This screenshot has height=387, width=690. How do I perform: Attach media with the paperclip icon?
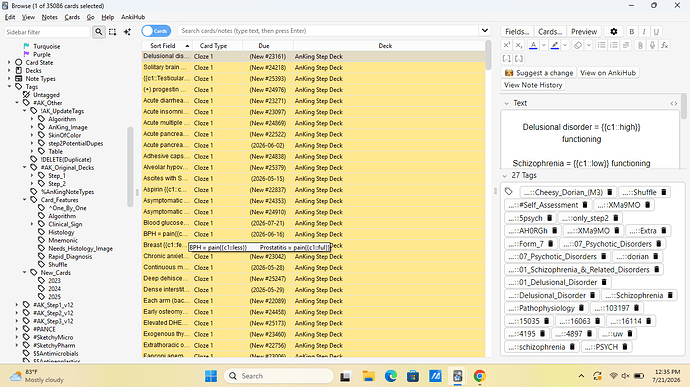pyautogui.click(x=640, y=45)
